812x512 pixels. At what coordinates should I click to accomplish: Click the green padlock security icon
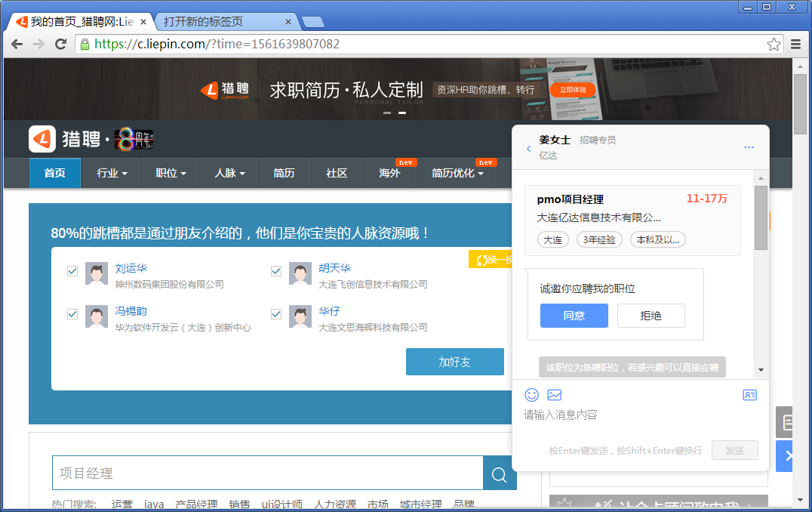pos(85,45)
